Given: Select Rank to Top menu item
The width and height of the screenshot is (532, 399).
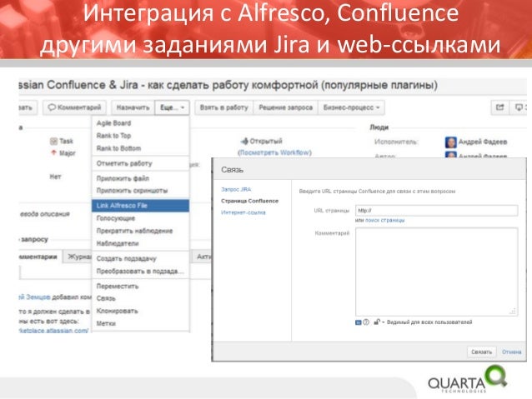Looking at the screenshot, I should click(x=140, y=136).
